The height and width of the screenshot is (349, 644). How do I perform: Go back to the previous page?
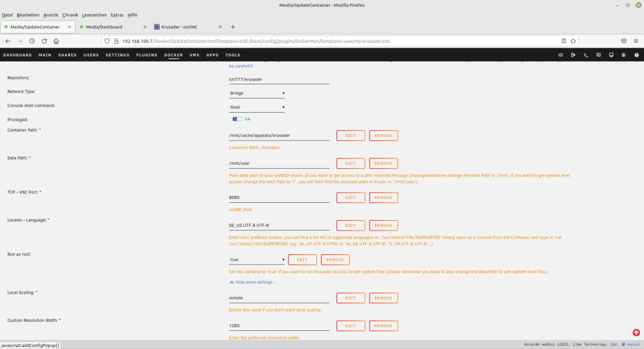point(8,41)
